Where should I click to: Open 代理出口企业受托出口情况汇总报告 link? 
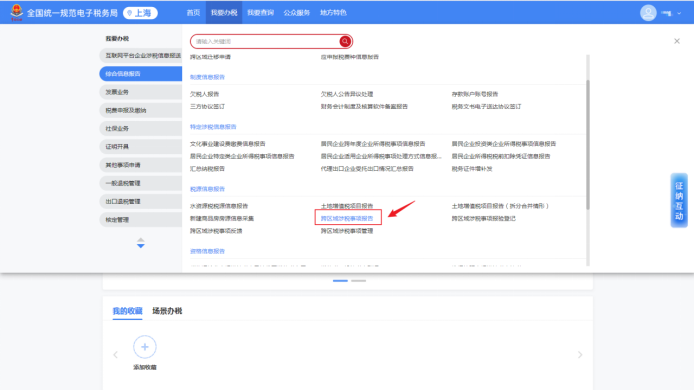pos(367,169)
